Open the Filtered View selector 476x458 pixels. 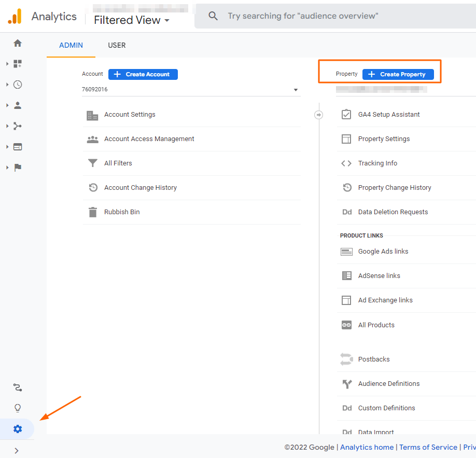[x=131, y=20]
